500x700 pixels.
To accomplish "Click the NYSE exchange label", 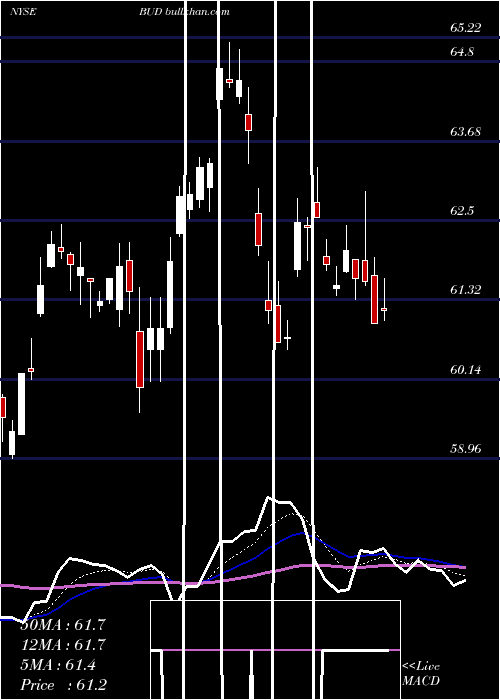I will (23, 12).
